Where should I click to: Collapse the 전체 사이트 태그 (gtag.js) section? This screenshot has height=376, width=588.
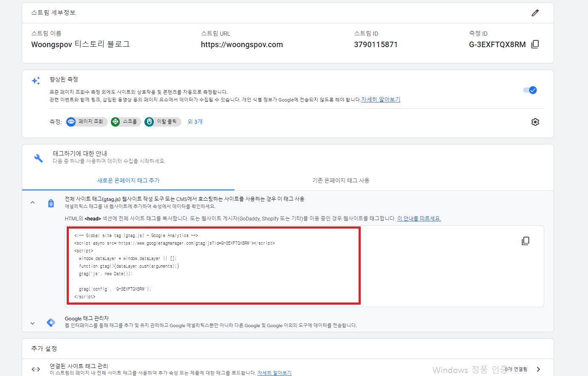coord(33,203)
